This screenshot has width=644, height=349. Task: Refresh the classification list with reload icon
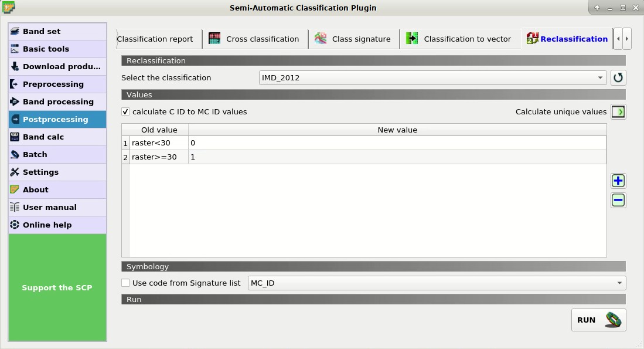pyautogui.click(x=618, y=77)
